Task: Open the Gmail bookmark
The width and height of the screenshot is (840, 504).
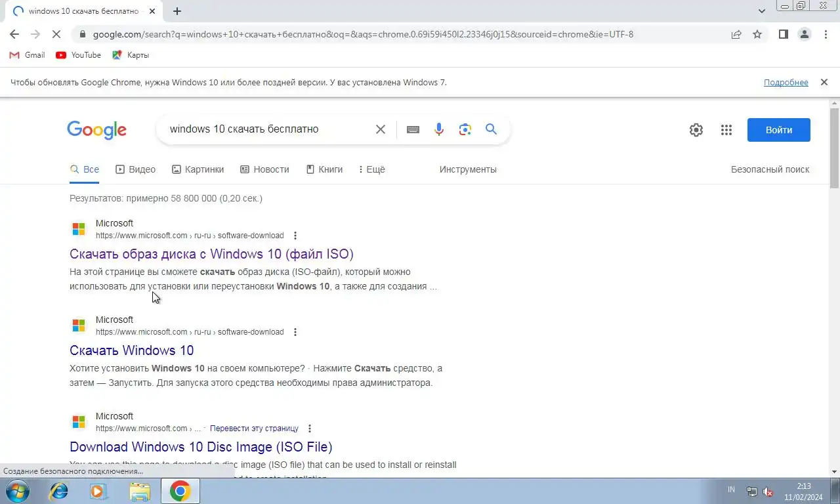Action: point(27,55)
